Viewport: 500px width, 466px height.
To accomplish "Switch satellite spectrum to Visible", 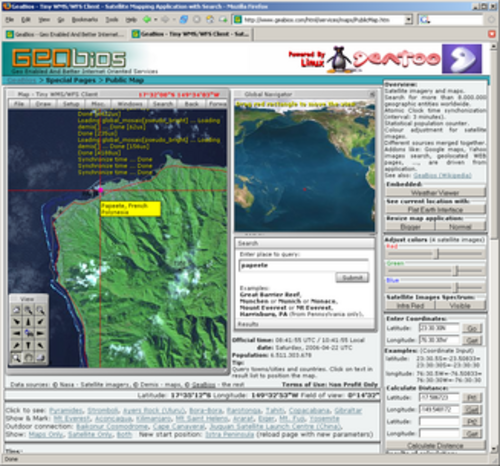I will pyautogui.click(x=460, y=305).
